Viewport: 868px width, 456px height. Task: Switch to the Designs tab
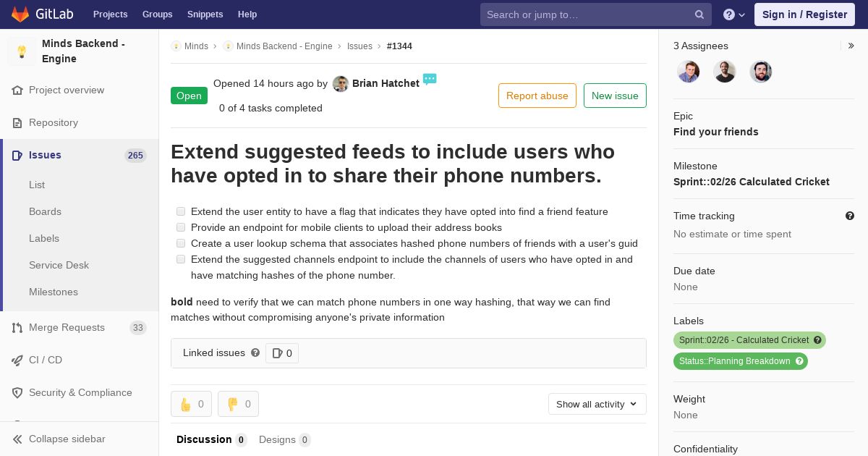[x=277, y=439]
